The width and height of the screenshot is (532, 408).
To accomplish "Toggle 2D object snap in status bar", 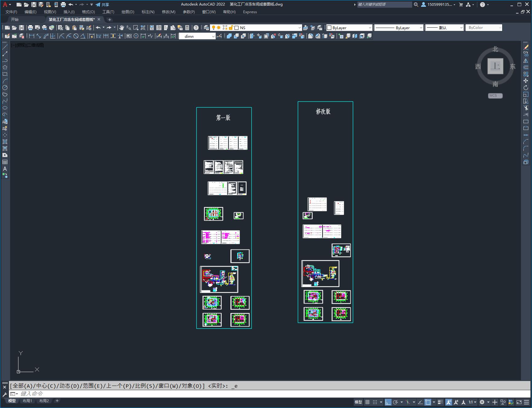I will coord(428,402).
